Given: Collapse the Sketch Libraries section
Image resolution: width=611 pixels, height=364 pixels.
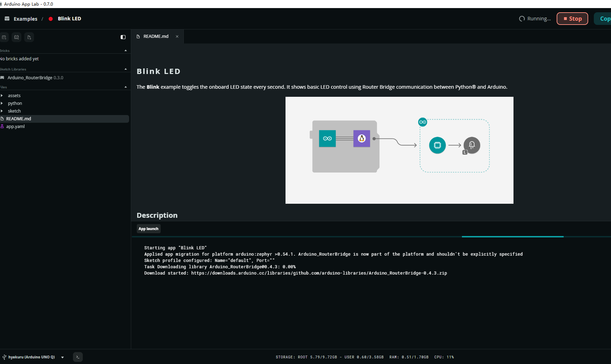Looking at the screenshot, I should point(126,69).
